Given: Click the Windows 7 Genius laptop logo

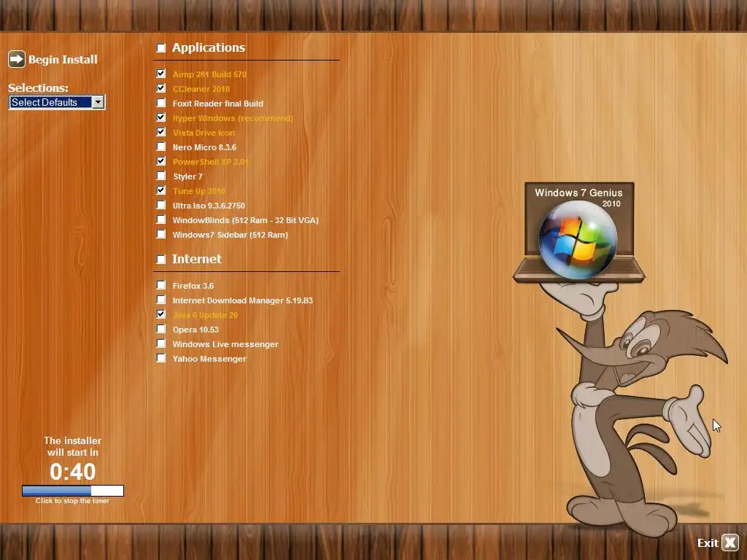Looking at the screenshot, I should click(578, 233).
